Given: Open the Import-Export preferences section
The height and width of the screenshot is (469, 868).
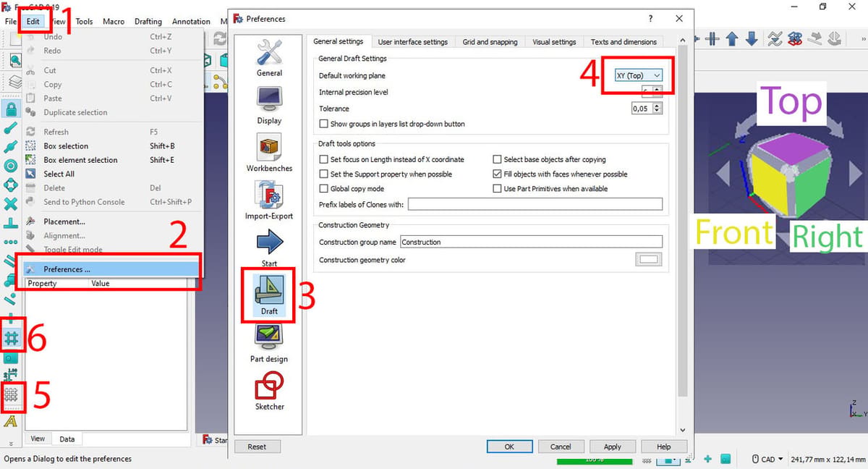Looking at the screenshot, I should (269, 200).
